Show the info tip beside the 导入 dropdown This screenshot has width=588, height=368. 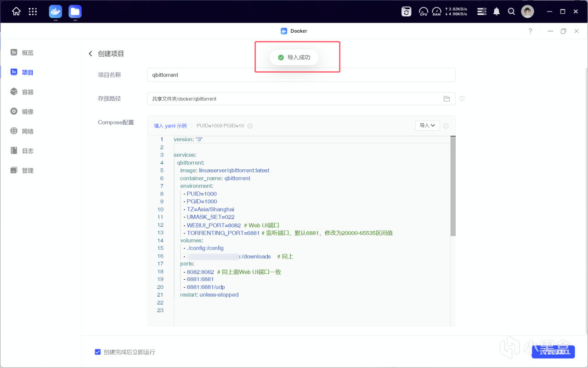(x=446, y=126)
